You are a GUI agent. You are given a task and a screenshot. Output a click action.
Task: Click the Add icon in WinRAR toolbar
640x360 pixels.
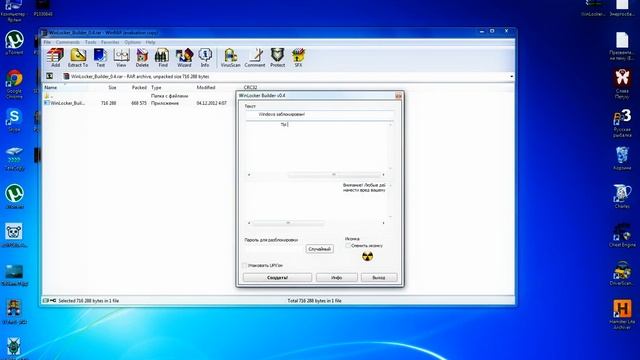[x=55, y=57]
